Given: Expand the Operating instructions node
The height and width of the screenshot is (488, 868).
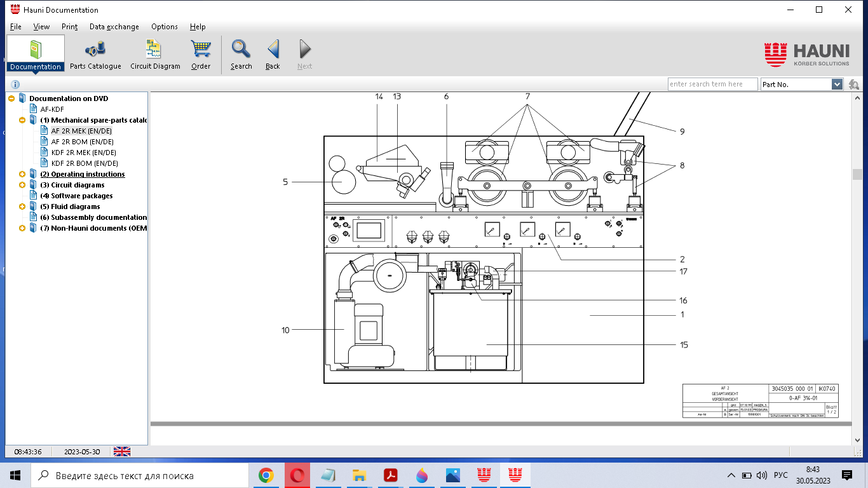Looking at the screenshot, I should [22, 174].
